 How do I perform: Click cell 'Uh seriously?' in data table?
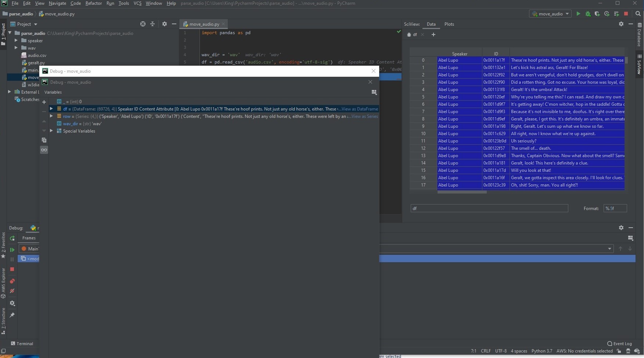pyautogui.click(x=567, y=141)
